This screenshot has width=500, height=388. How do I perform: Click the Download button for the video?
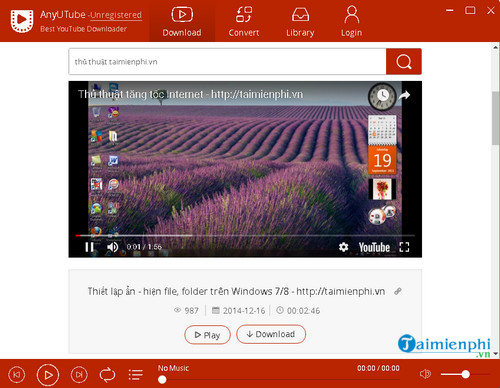271,334
